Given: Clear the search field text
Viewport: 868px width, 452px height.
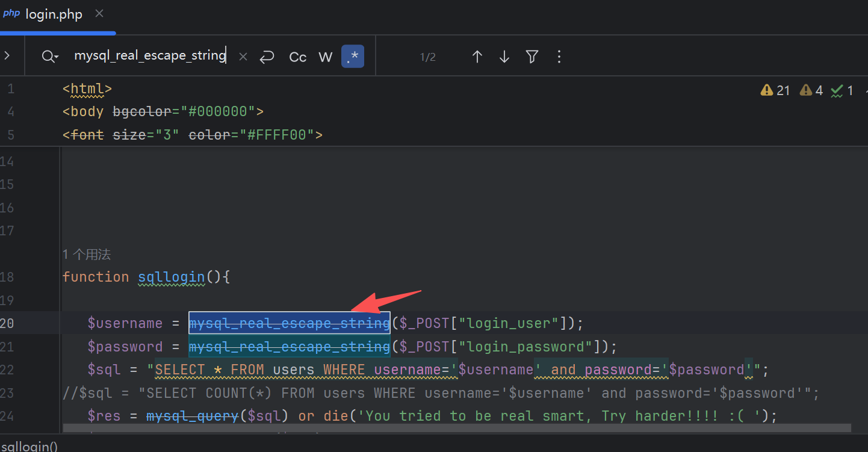Looking at the screenshot, I should pyautogui.click(x=243, y=57).
